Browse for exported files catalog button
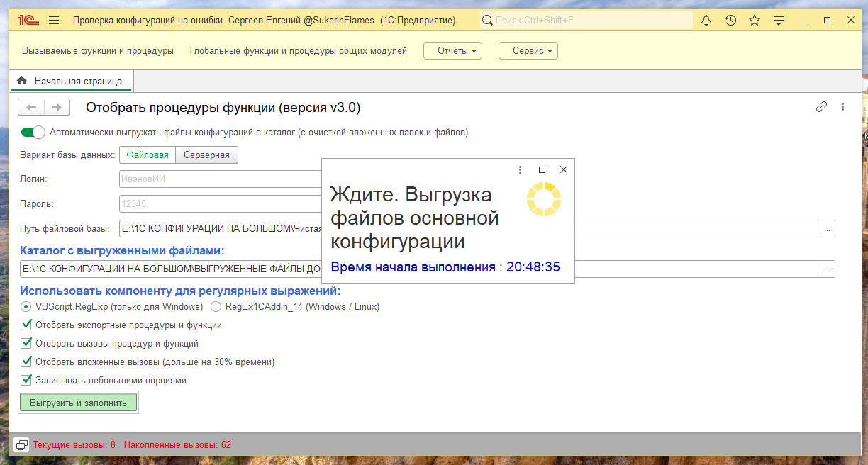Image resolution: width=868 pixels, height=465 pixels. coord(828,269)
